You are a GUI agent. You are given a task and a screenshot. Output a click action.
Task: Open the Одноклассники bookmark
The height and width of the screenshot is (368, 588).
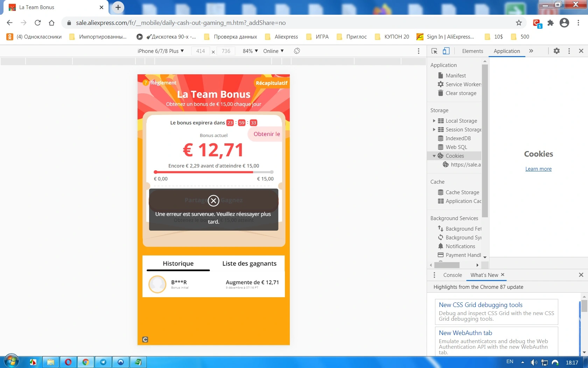point(34,37)
